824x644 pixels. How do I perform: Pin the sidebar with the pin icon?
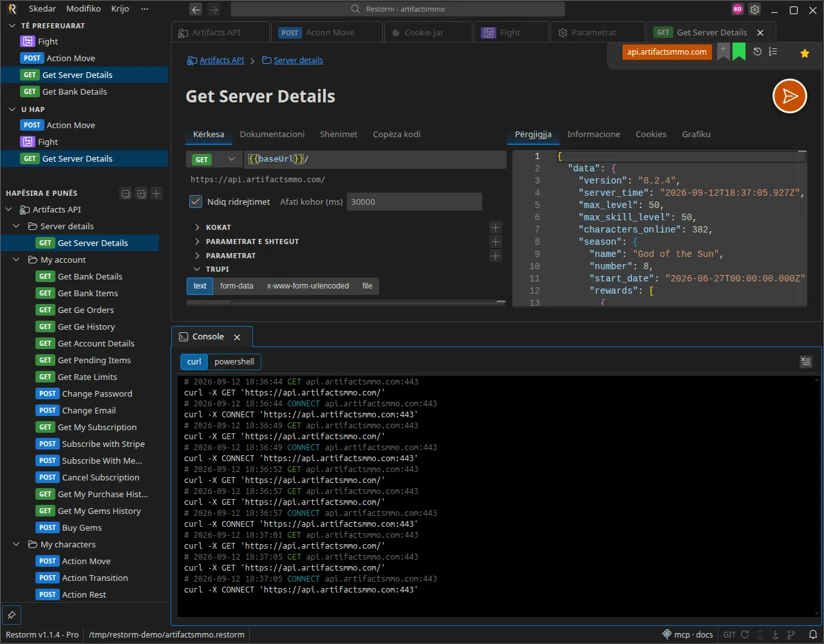tap(12, 615)
